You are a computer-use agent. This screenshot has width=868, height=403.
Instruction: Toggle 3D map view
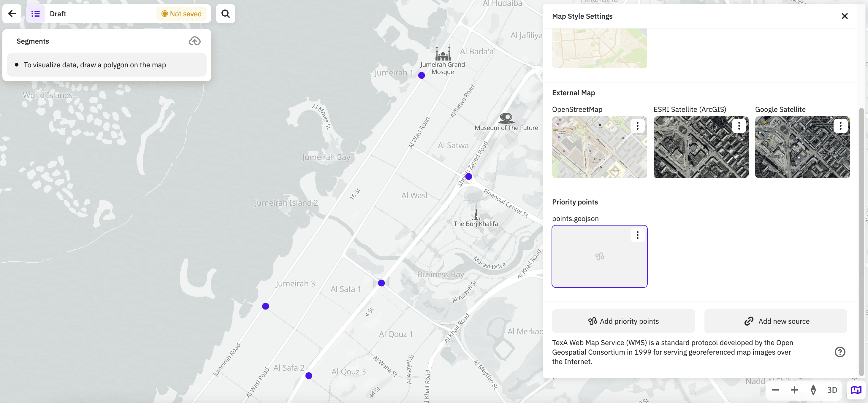(832, 390)
